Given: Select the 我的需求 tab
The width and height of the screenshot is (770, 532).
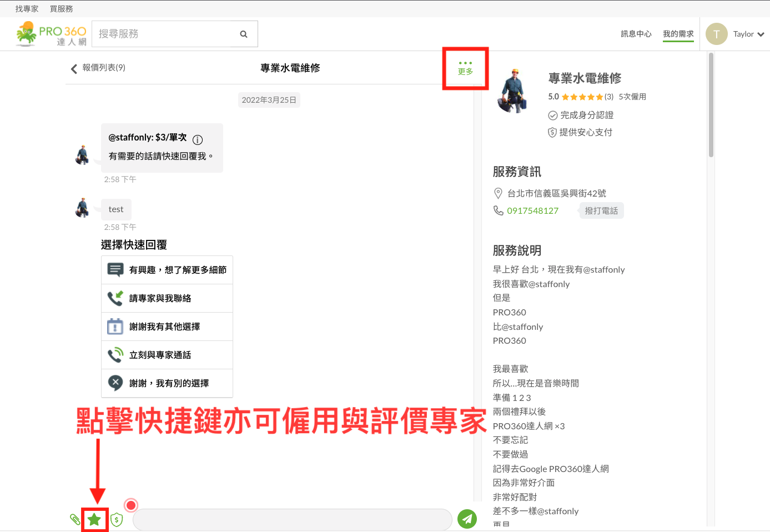Looking at the screenshot, I should tap(678, 34).
